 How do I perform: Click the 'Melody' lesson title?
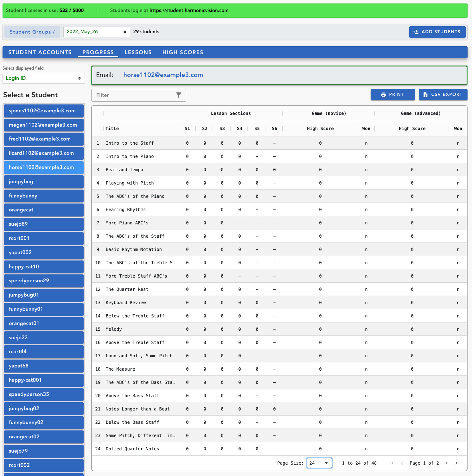point(114,329)
